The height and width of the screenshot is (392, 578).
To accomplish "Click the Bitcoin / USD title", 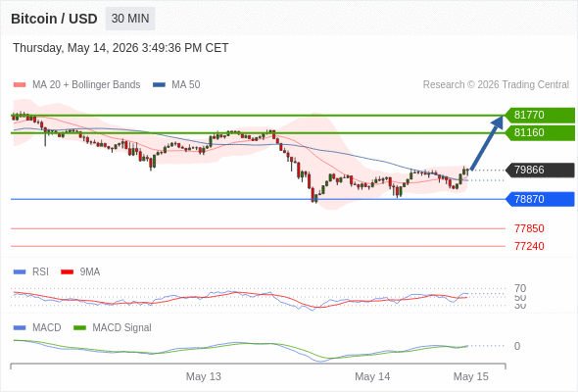I will (x=54, y=19).
